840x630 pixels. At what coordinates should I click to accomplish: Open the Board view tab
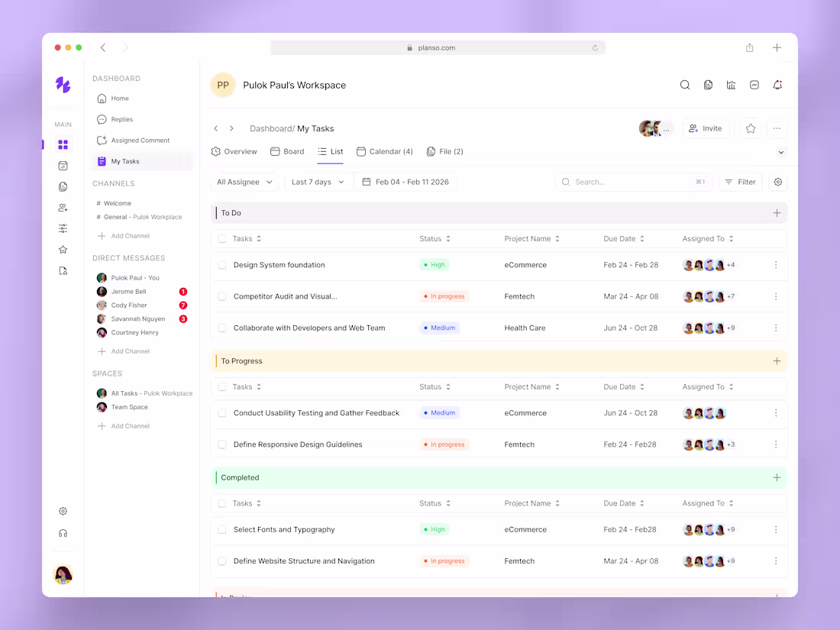tap(286, 151)
